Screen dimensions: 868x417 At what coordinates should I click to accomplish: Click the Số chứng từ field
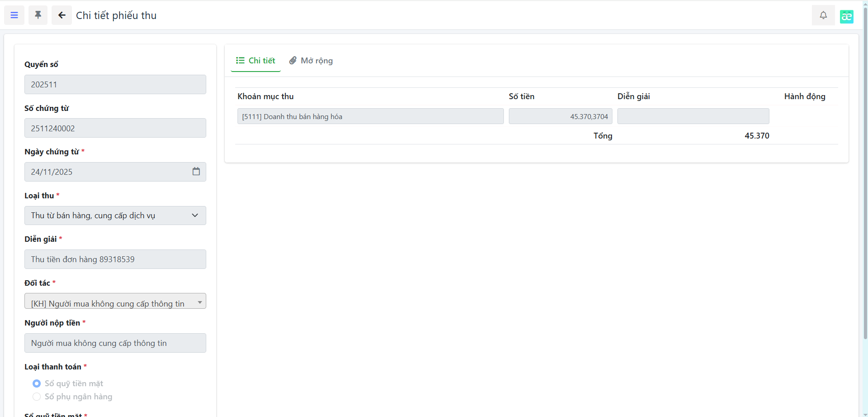(115, 128)
